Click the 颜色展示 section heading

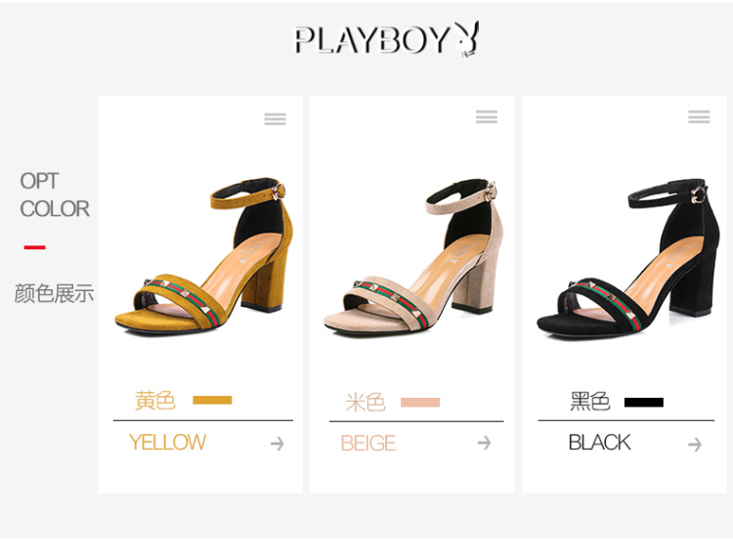54,293
